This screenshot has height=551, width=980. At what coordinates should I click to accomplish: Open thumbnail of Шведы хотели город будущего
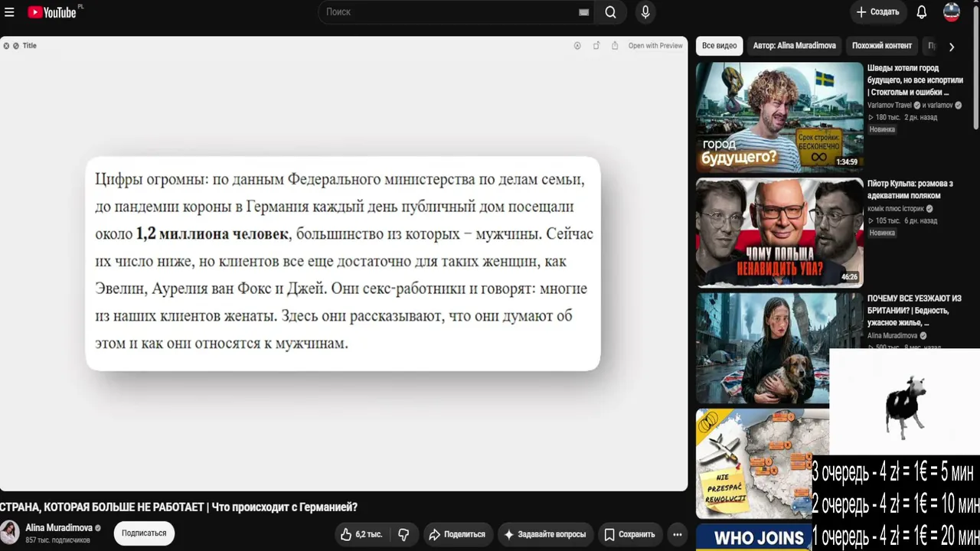[779, 116]
